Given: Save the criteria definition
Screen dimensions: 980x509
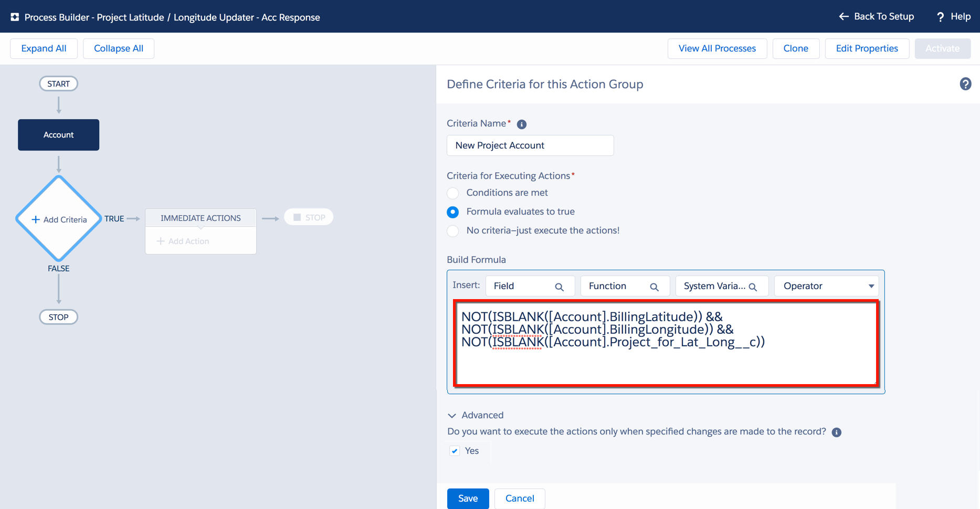Looking at the screenshot, I should (467, 498).
